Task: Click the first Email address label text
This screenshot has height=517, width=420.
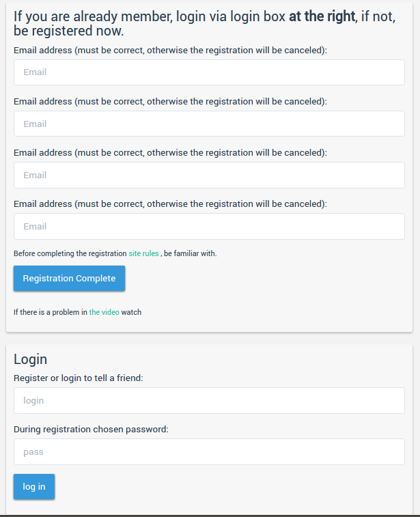Action: [170, 51]
